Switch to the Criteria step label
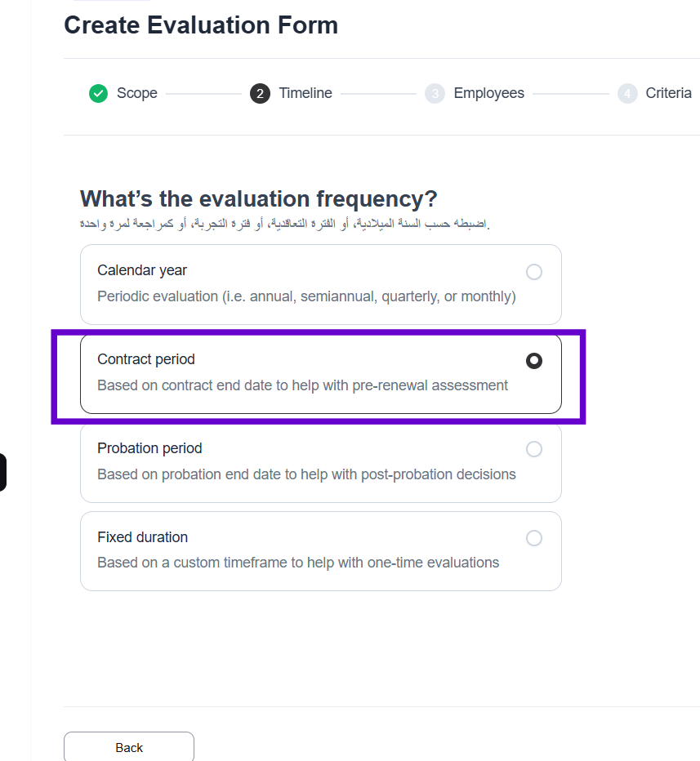The width and height of the screenshot is (700, 761). (x=668, y=93)
